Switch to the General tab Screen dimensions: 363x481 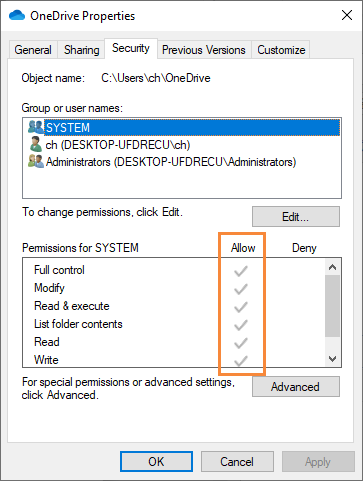pos(33,50)
